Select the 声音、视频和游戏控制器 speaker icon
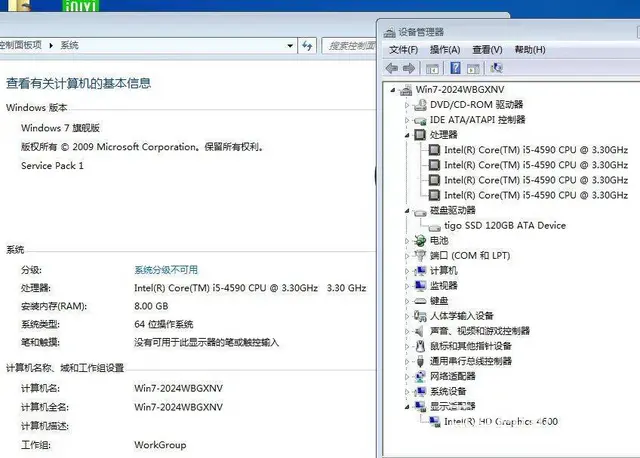Viewport: 640px width, 458px height. point(420,331)
